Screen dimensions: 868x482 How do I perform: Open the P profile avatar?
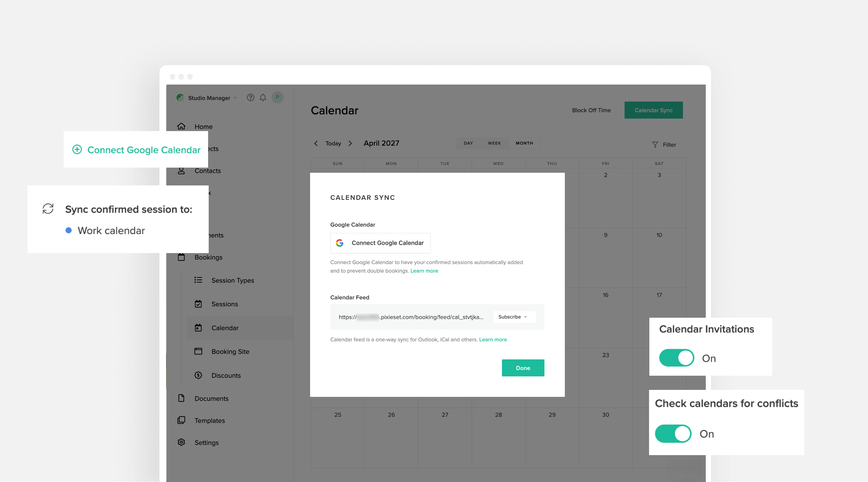(x=277, y=97)
